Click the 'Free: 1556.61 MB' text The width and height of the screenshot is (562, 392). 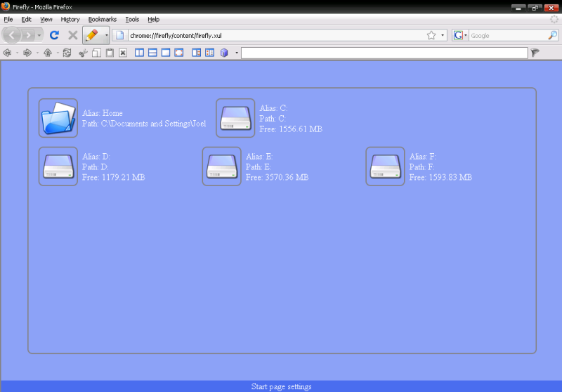click(291, 129)
